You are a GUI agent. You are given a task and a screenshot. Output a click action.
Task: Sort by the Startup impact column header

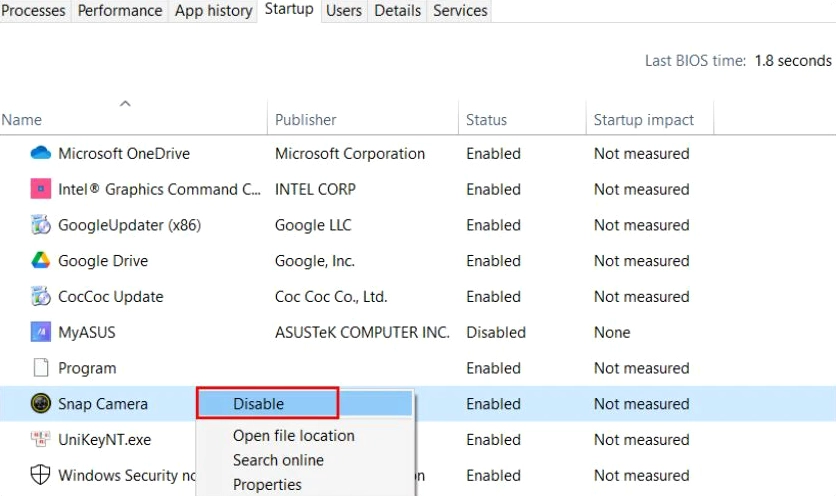pos(643,120)
